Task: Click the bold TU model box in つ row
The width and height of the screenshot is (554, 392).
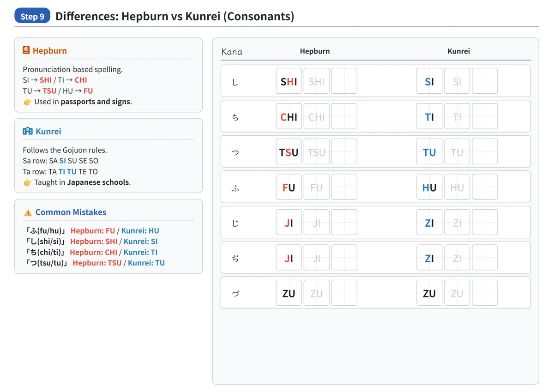Action: (429, 152)
